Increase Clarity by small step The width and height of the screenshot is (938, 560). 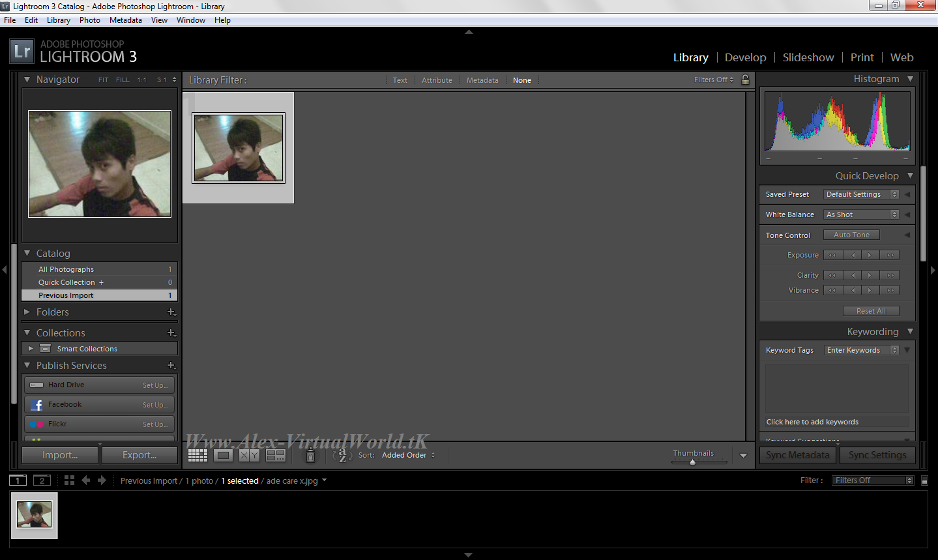click(x=870, y=275)
